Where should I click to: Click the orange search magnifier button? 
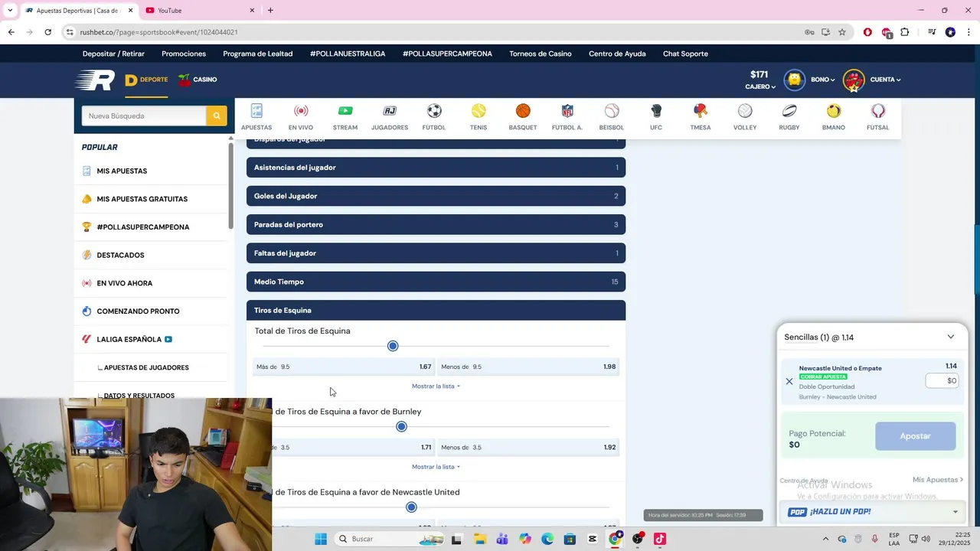tap(217, 116)
